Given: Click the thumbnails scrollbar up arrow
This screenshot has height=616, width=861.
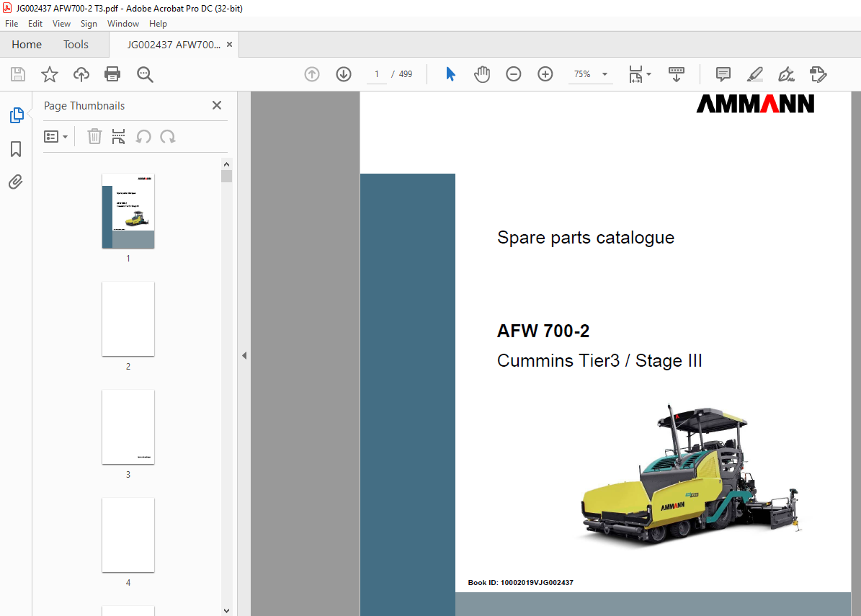Looking at the screenshot, I should (x=227, y=164).
